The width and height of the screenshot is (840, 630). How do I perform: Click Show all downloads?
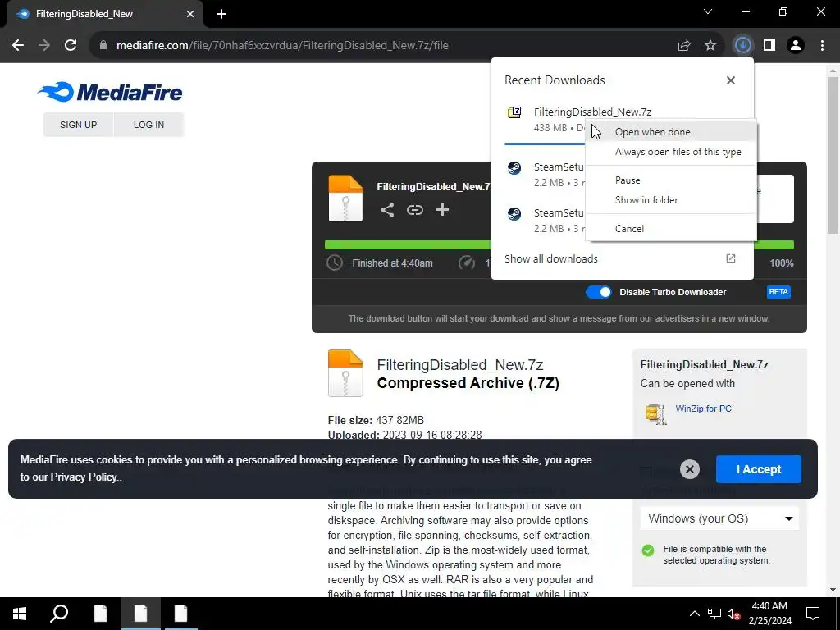[550, 258]
